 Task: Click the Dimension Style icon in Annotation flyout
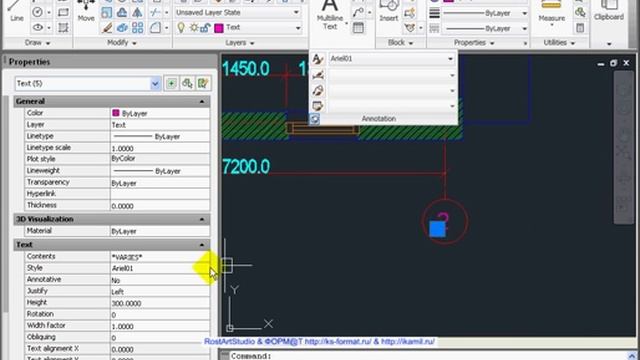click(318, 75)
